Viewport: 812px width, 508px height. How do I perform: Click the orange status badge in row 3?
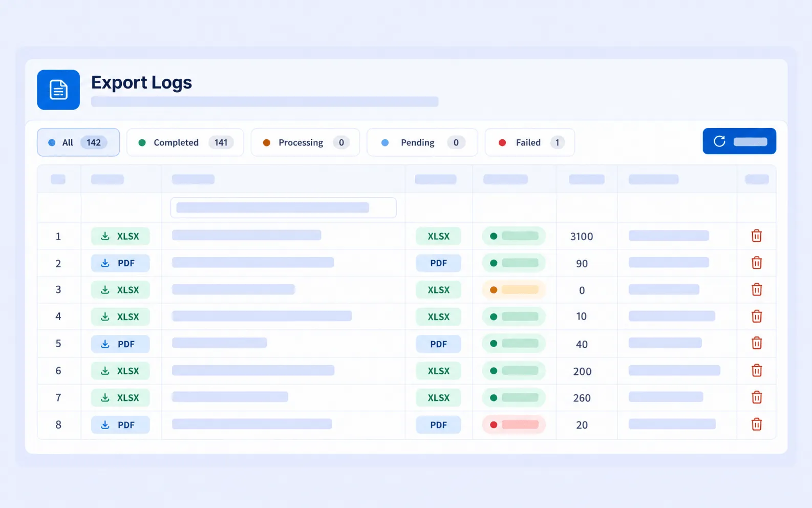(x=514, y=290)
